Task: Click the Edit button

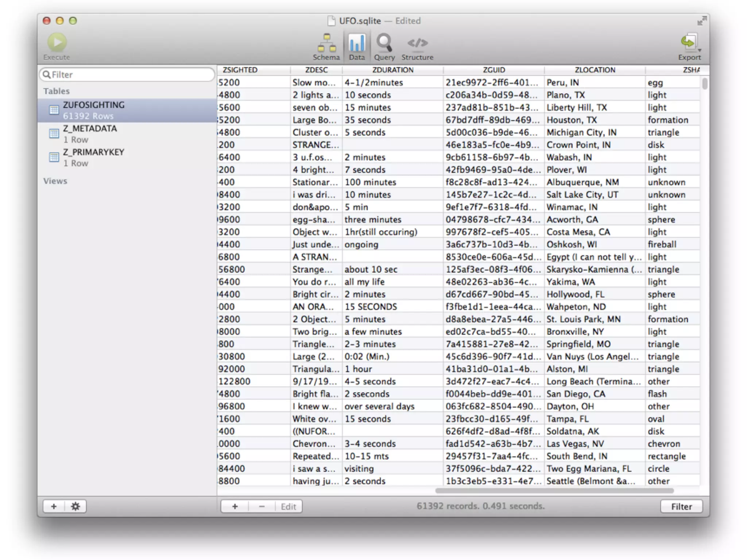Action: (x=288, y=506)
